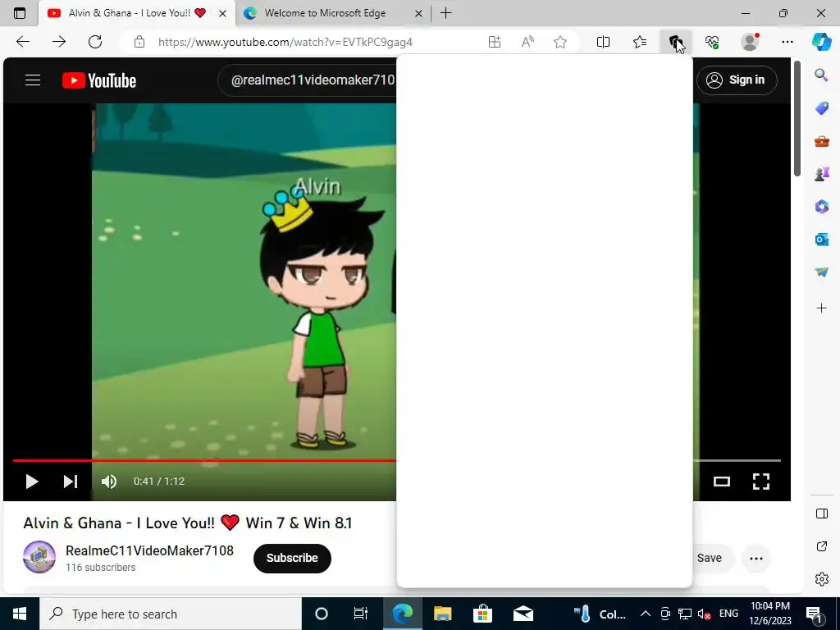Open the weather widget on taskbar
Screen dimensions: 840x630
(x=601, y=614)
